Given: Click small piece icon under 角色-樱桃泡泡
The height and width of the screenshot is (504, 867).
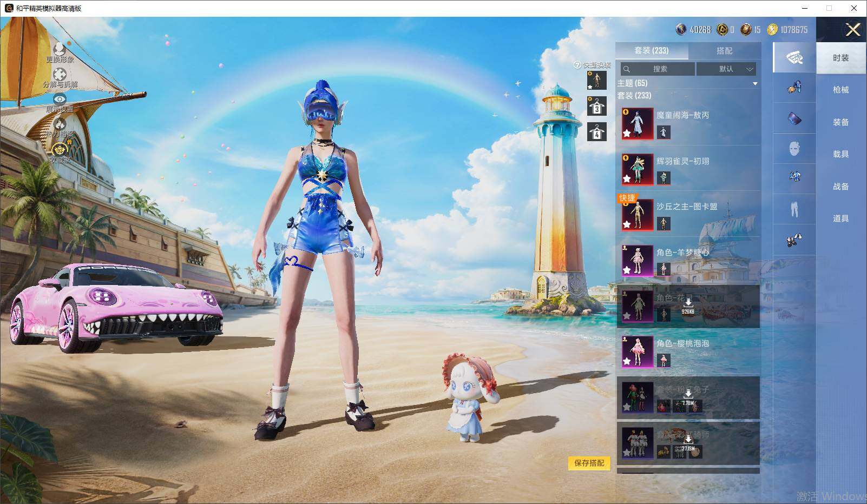Looking at the screenshot, I should click(x=664, y=360).
